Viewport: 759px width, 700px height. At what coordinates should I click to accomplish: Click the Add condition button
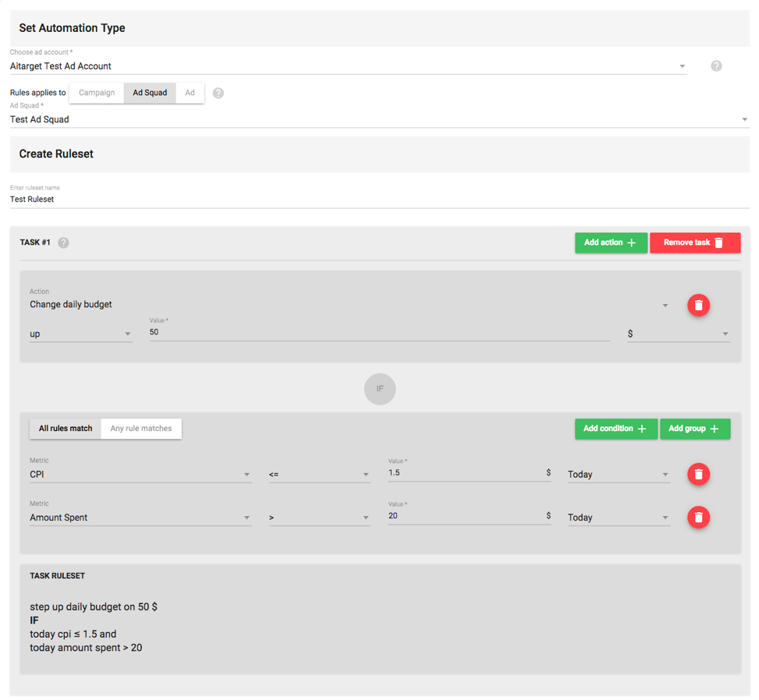pyautogui.click(x=615, y=429)
